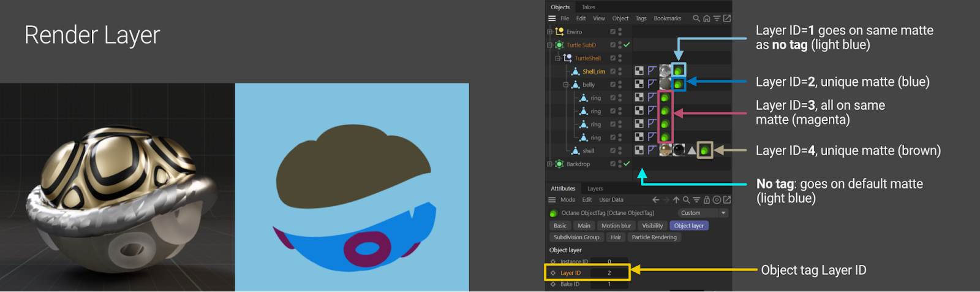This screenshot has height=292, width=980.
Task: Click the Motion blur tab button
Action: 616,226
